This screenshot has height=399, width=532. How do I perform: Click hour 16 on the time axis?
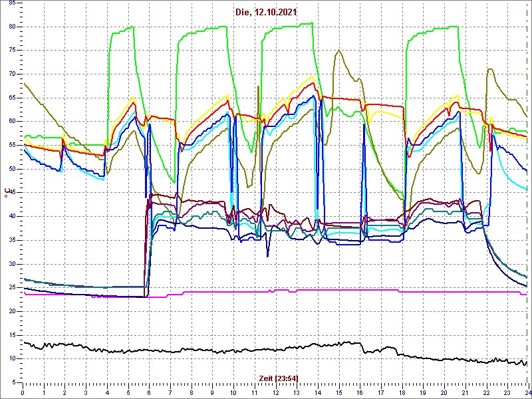tap(360, 392)
